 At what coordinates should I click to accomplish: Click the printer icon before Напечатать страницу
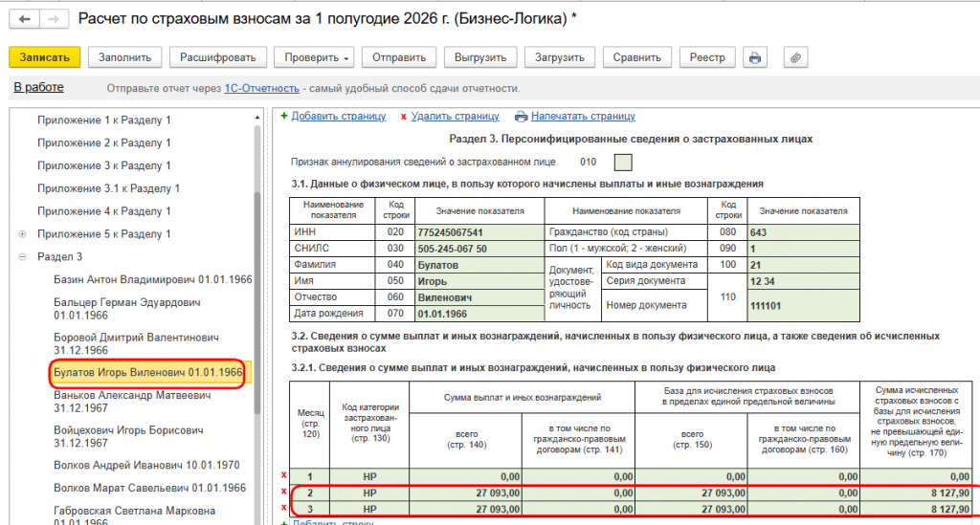coord(521,116)
